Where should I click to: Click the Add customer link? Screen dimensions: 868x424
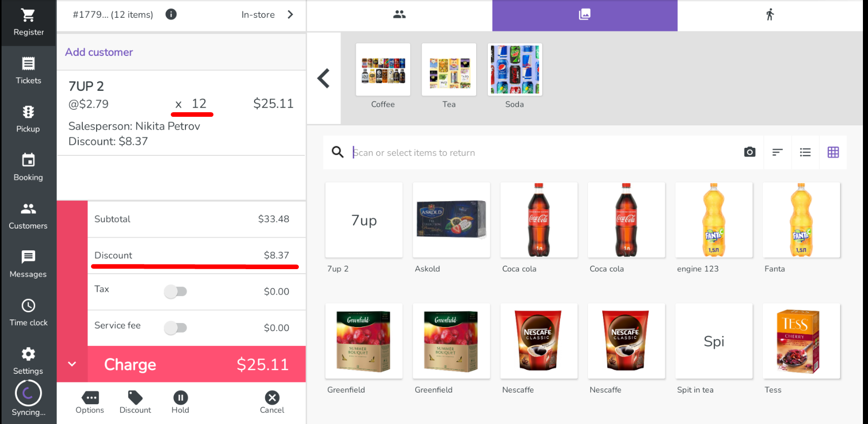click(99, 52)
